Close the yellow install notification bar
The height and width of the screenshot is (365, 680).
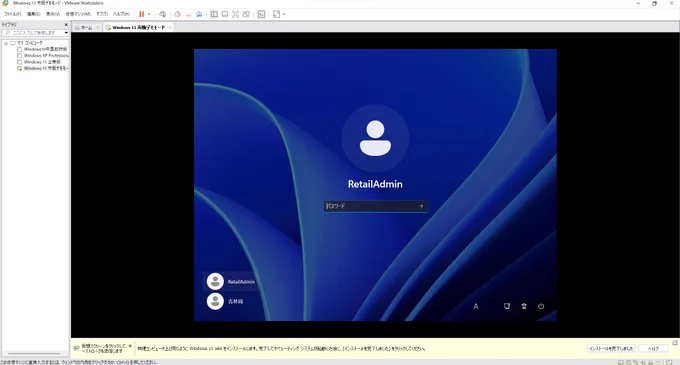tap(675, 343)
